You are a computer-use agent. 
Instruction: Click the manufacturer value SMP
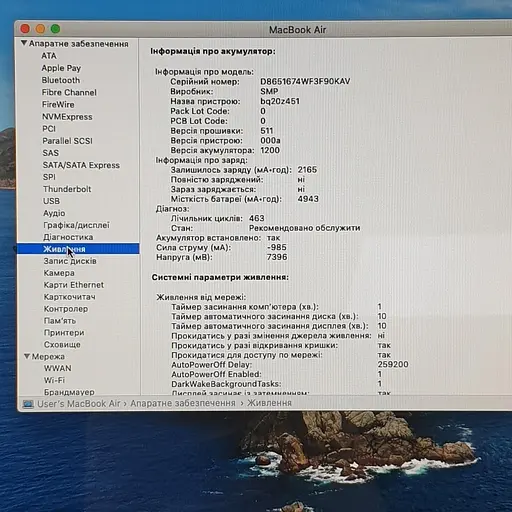[x=269, y=91]
